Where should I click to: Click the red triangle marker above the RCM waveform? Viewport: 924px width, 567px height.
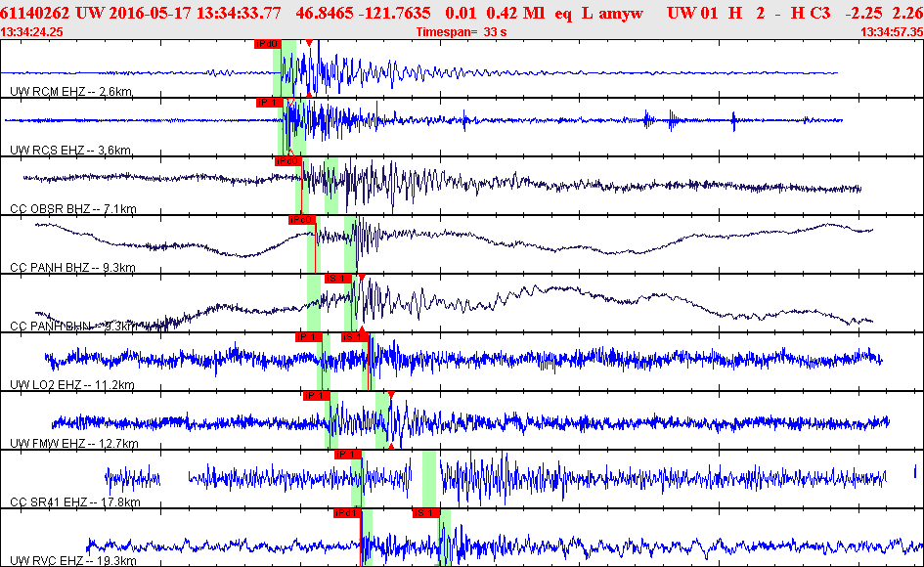pos(308,40)
